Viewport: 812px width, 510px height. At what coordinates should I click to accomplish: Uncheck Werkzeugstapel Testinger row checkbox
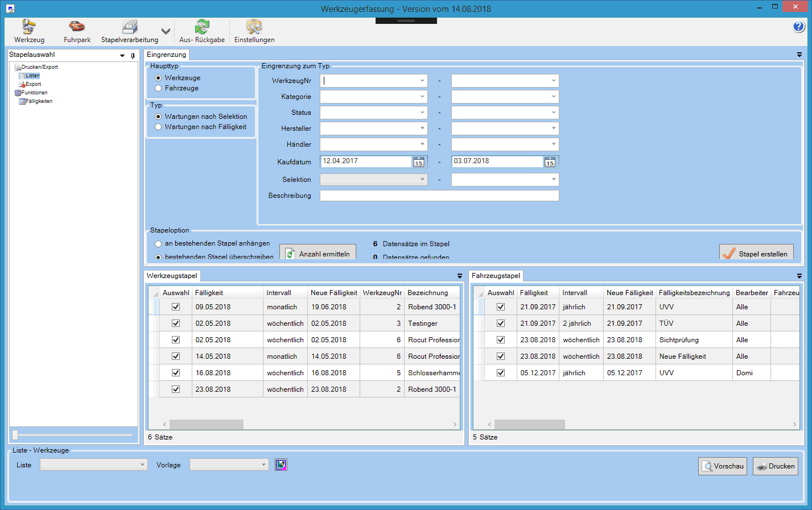click(x=176, y=323)
